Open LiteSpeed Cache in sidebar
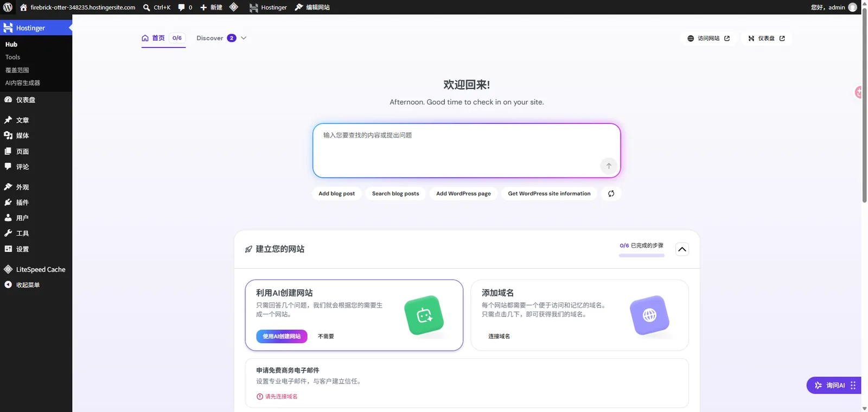This screenshot has height=412, width=868. tap(36, 269)
